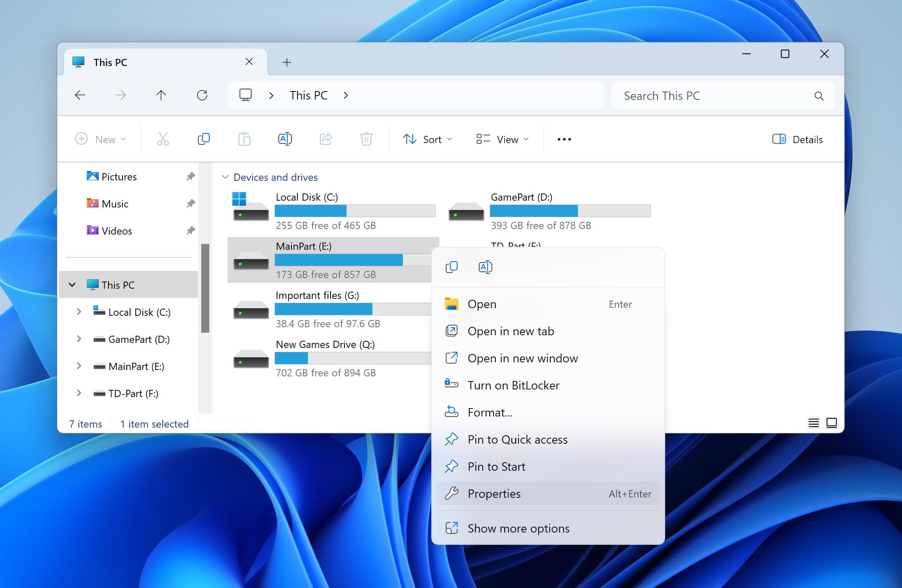The height and width of the screenshot is (588, 902).
Task: Unpin Music using its pin icon
Action: (x=191, y=204)
